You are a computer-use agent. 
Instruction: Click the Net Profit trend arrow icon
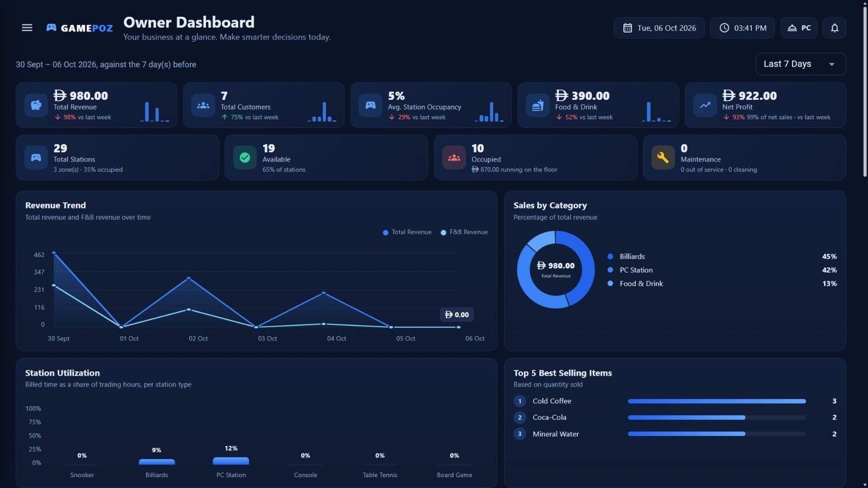[x=705, y=105]
